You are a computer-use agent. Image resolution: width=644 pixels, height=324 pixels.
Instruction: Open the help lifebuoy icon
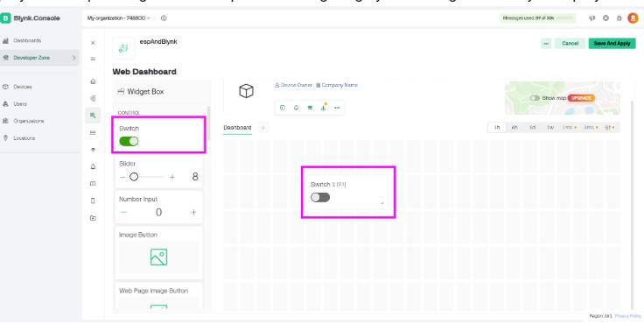pos(605,18)
